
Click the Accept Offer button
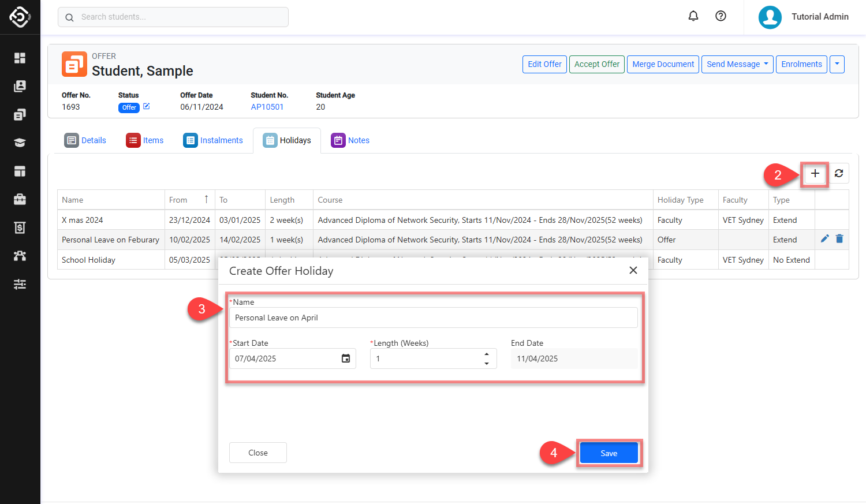click(x=596, y=64)
